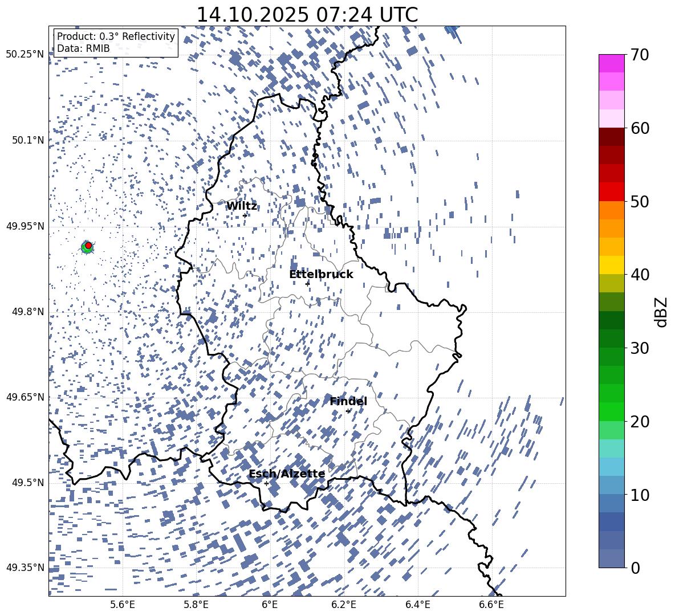Screen dimensions: 675x616
Task: Click the yellow 40 dBZ colorbar band
Action: [611, 265]
